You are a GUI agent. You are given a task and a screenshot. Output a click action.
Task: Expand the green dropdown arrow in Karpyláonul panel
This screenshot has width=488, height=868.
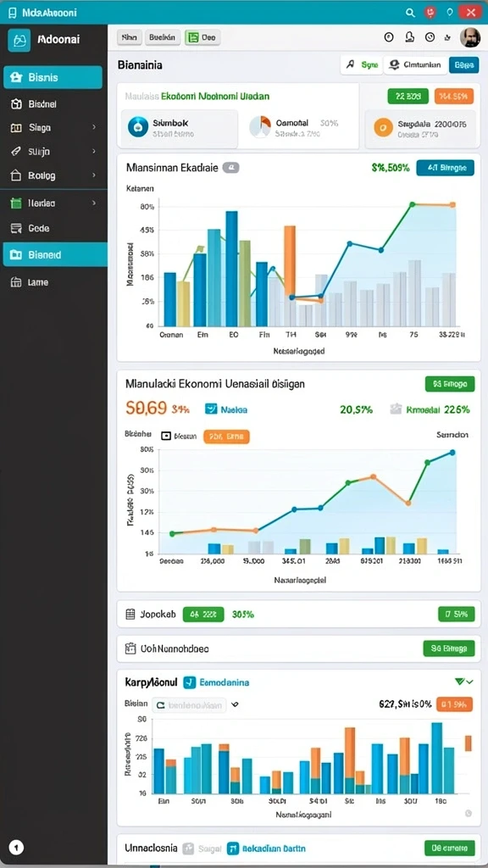click(x=463, y=682)
